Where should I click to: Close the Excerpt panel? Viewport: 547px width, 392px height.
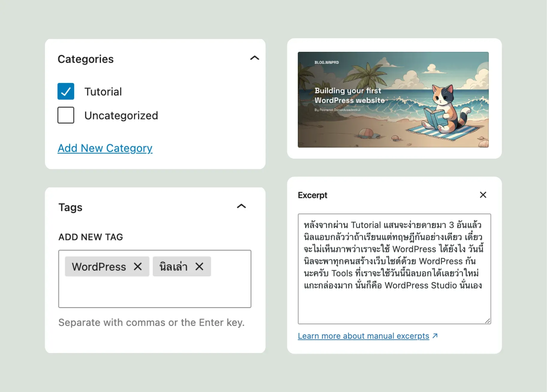point(483,195)
